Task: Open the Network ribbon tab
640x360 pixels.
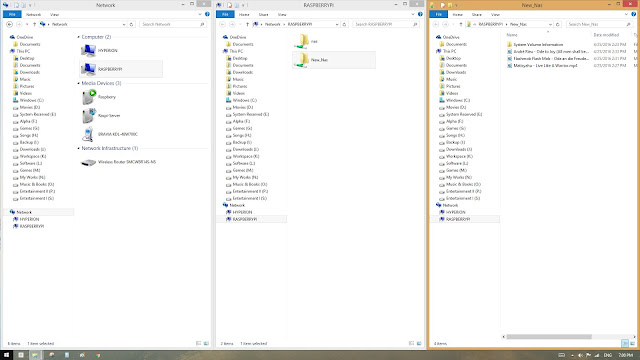Action: point(33,14)
